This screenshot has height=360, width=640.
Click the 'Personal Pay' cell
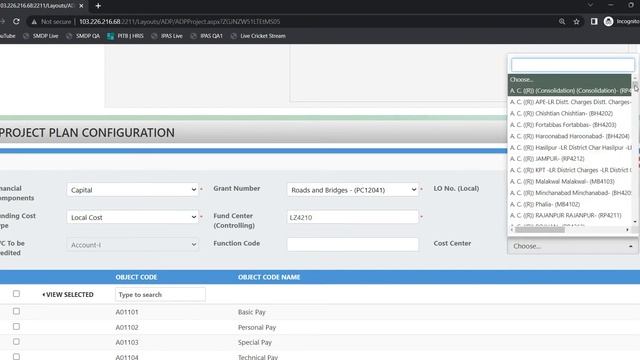coord(257,327)
